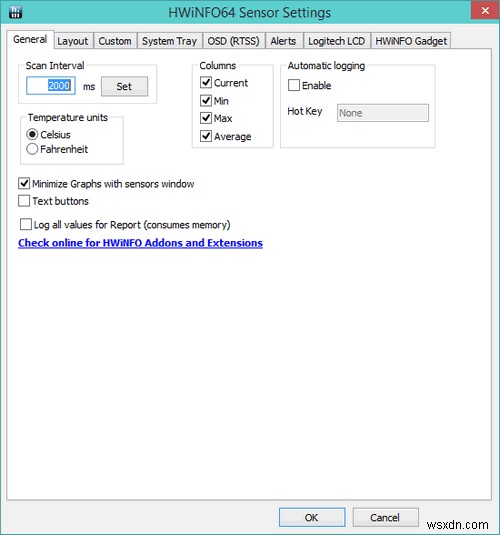Screen dimensions: 500x535
Task: Open the Layout tab
Action: (73, 41)
